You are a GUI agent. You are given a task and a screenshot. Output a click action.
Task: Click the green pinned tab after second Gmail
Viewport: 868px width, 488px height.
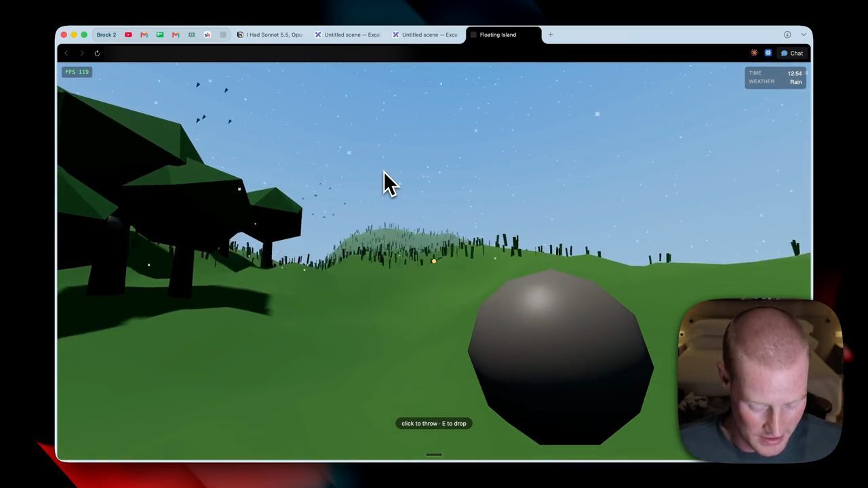(191, 35)
